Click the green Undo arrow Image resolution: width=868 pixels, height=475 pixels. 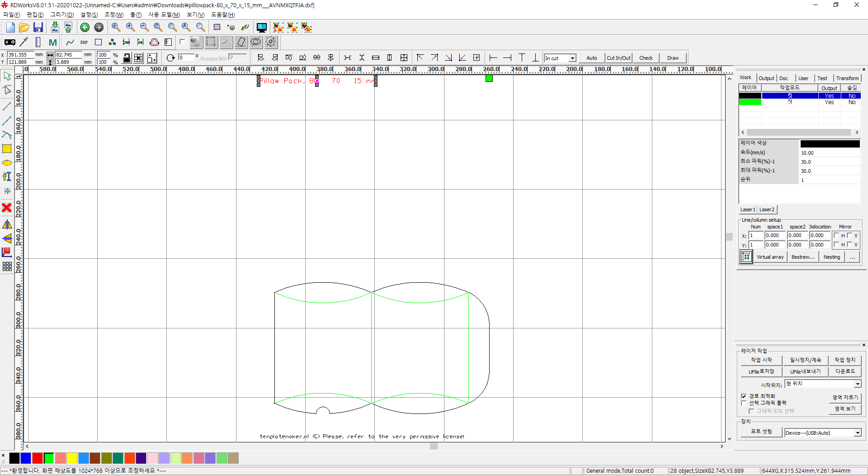tap(85, 28)
